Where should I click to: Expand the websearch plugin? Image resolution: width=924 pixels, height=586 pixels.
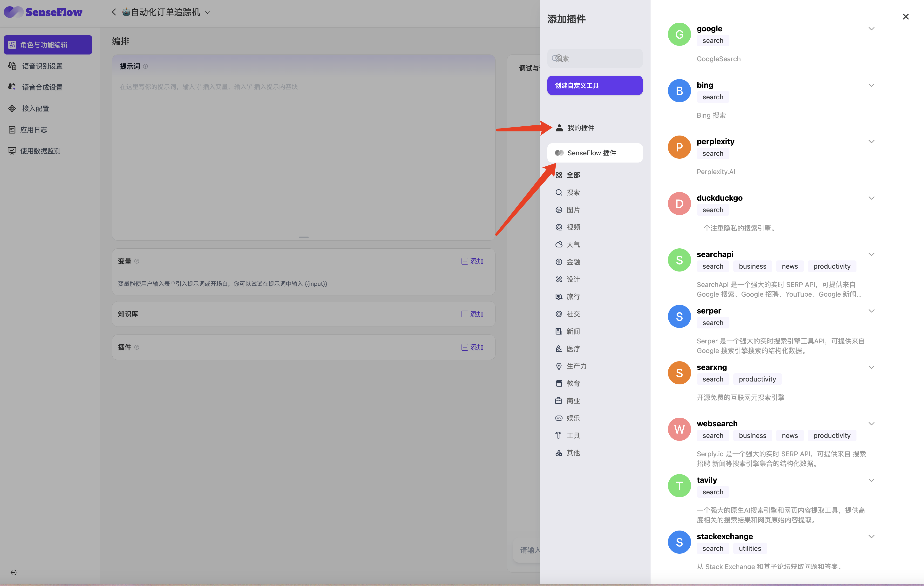(871, 424)
